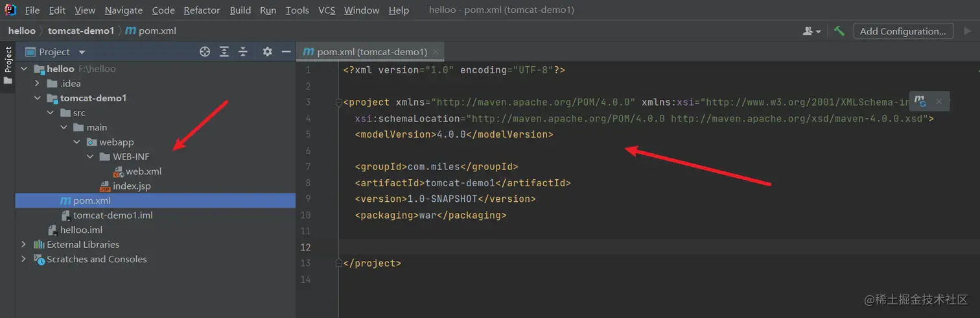
Task: Select web.xml in the tree
Action: pyautogui.click(x=143, y=171)
